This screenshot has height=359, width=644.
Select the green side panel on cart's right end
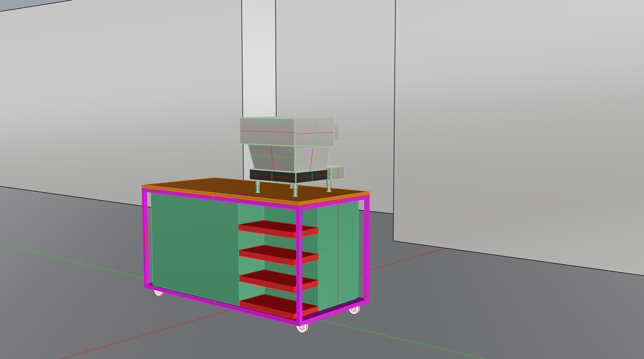[338, 256]
